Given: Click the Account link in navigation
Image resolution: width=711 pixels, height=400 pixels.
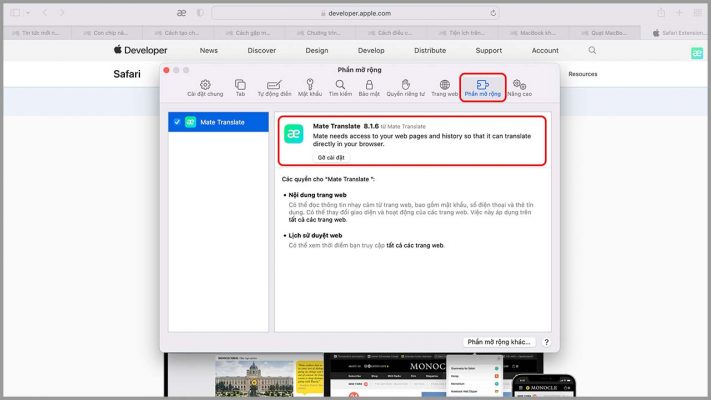Looking at the screenshot, I should [545, 50].
